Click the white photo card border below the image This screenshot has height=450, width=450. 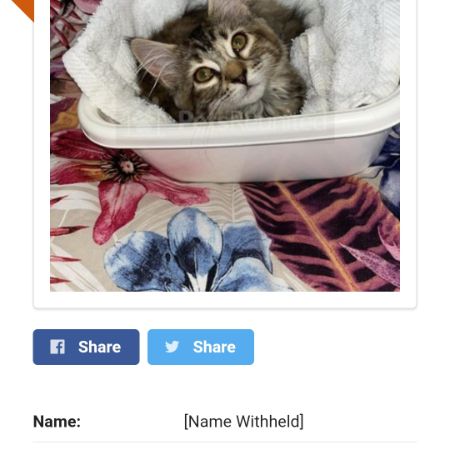[225, 300]
